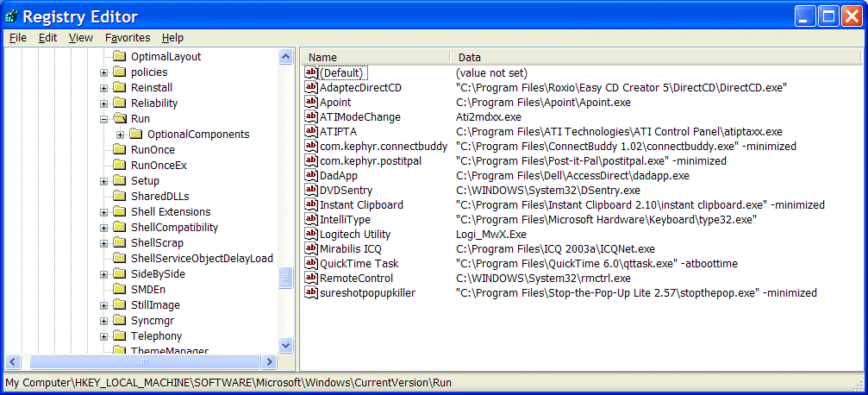
Task: Click the string icon beside sureshotpopupkiller
Action: pyautogui.click(x=311, y=292)
